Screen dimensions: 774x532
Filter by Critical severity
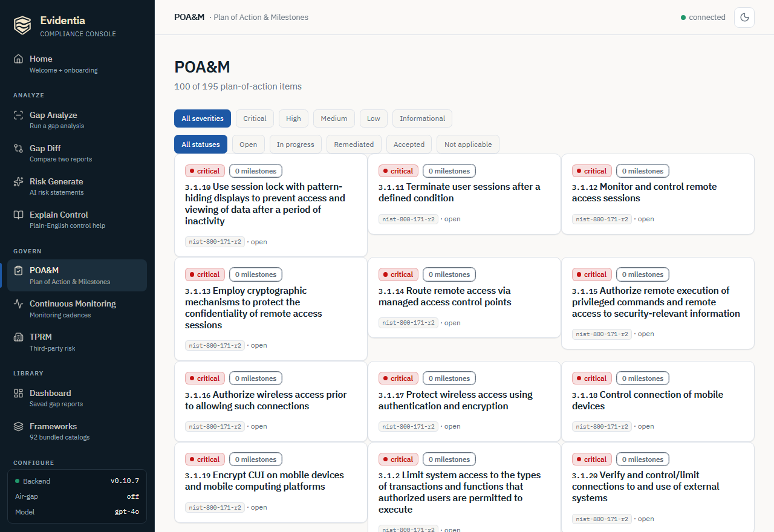(255, 118)
